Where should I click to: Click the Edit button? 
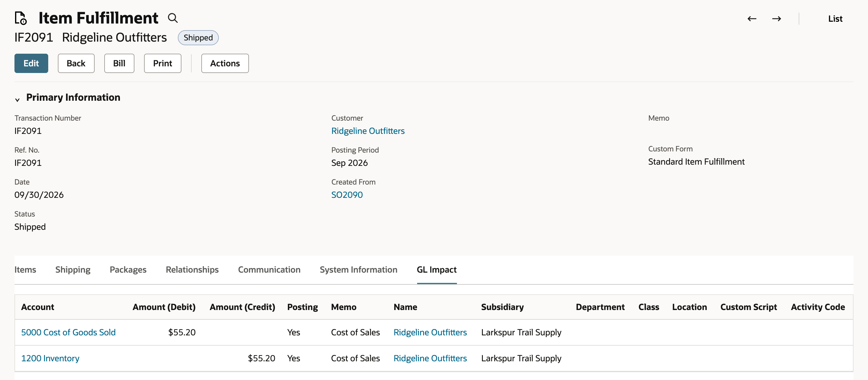point(31,63)
